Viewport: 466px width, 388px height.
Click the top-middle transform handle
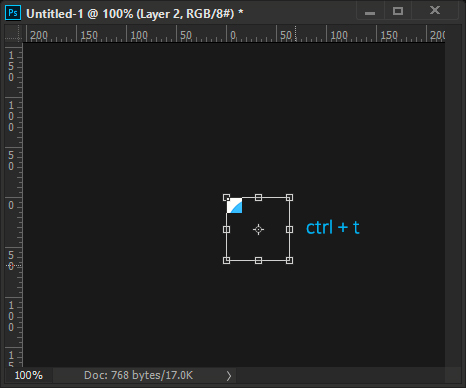[258, 198]
